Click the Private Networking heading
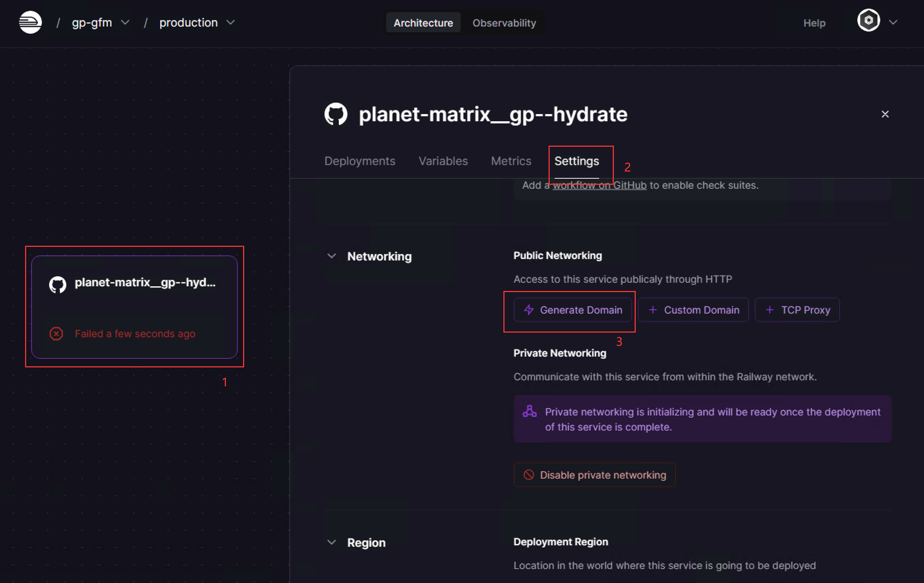The image size is (924, 583). click(560, 353)
